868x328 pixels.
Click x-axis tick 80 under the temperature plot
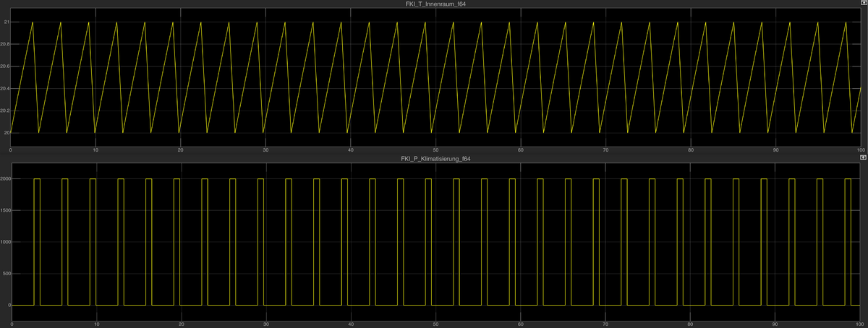691,150
